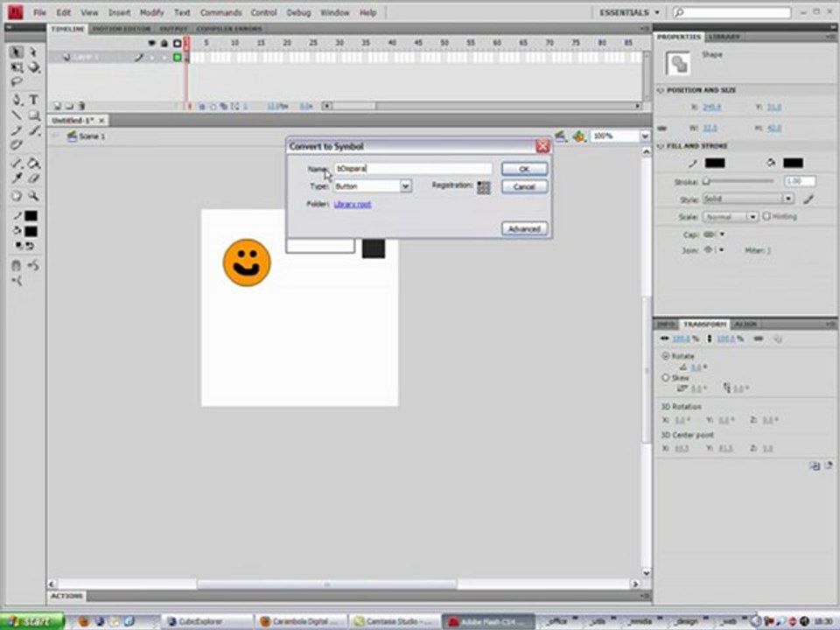Toggle Layer 1 outline color square
This screenshot has height=630, width=840.
(x=177, y=57)
